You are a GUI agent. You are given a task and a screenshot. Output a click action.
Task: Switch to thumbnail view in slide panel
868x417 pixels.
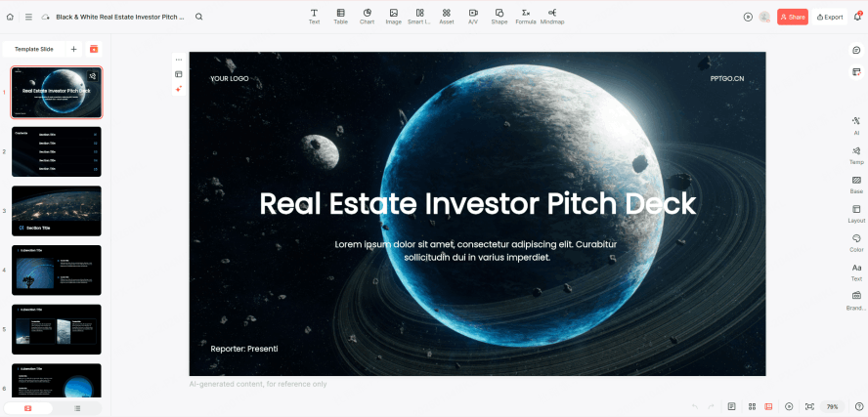click(28, 408)
